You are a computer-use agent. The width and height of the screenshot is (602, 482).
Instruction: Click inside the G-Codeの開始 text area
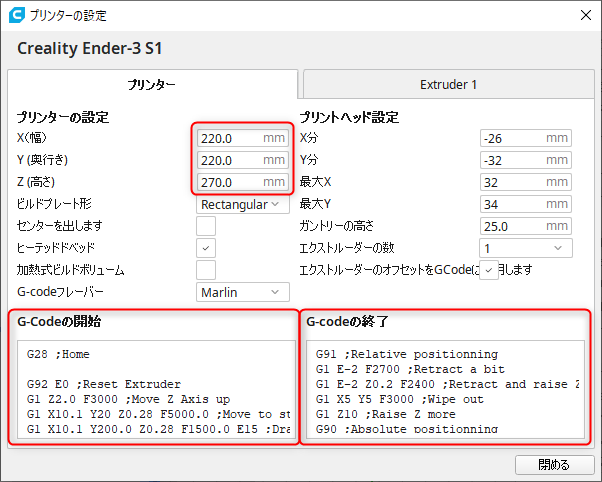coord(157,389)
